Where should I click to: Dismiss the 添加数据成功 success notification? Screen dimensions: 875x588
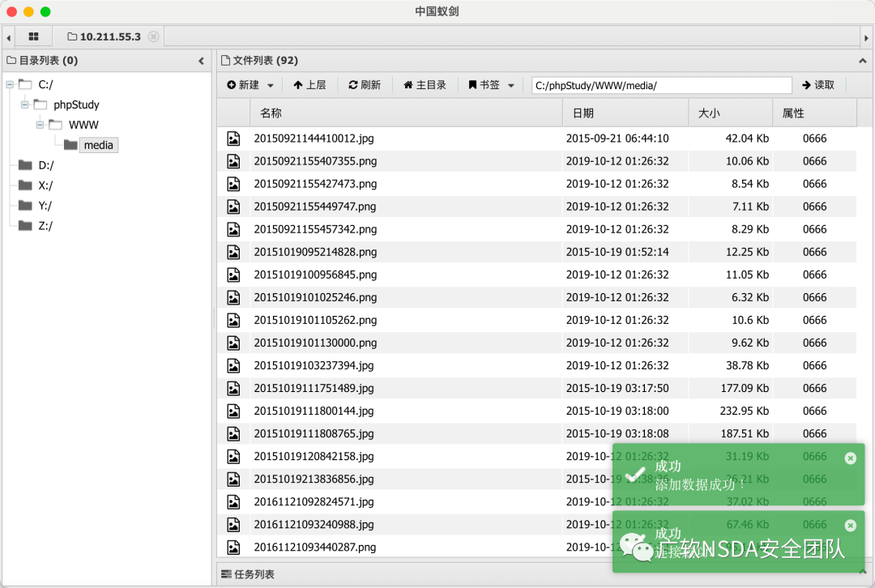pos(851,458)
